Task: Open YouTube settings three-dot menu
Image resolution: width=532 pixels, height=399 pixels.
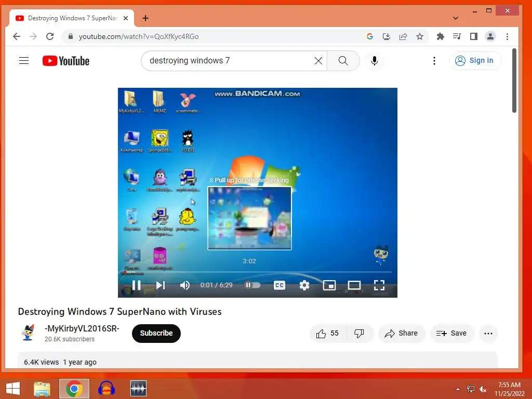Action: [434, 61]
